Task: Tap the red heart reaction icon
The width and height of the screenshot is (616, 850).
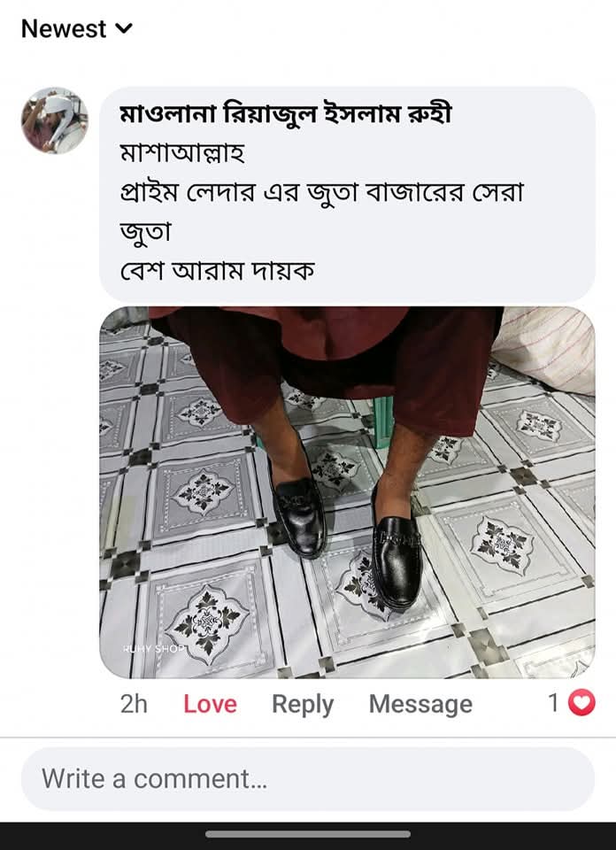Action: [x=581, y=704]
